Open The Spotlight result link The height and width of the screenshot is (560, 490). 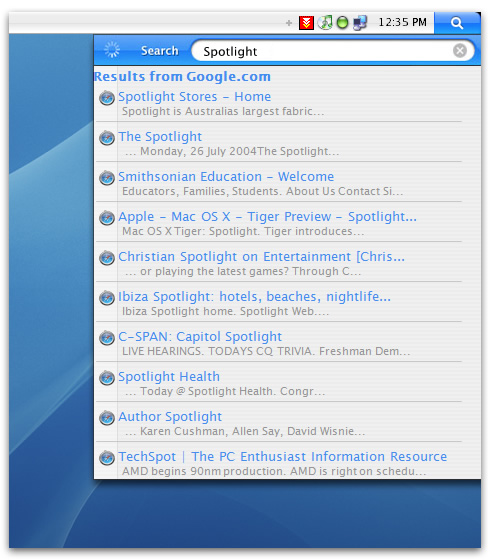pyautogui.click(x=160, y=137)
